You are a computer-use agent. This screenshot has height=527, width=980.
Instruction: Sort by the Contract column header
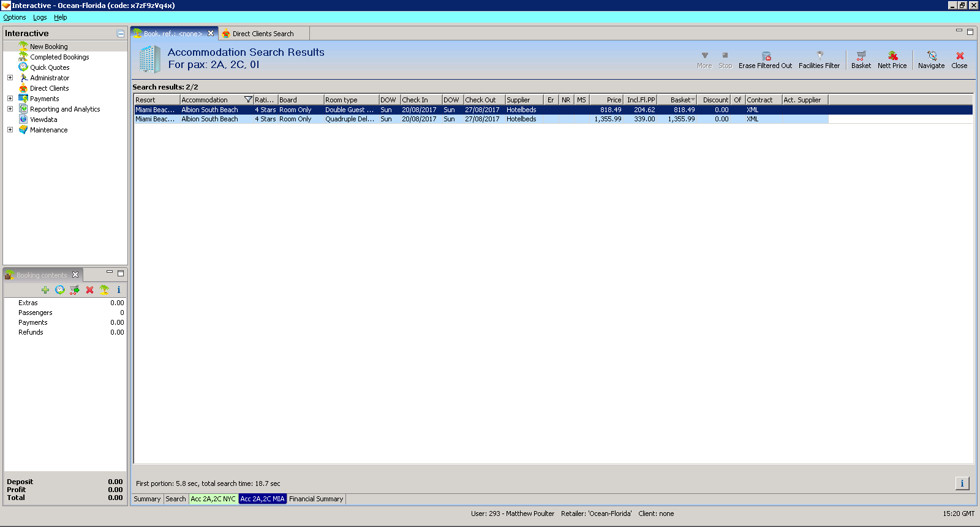click(764, 100)
